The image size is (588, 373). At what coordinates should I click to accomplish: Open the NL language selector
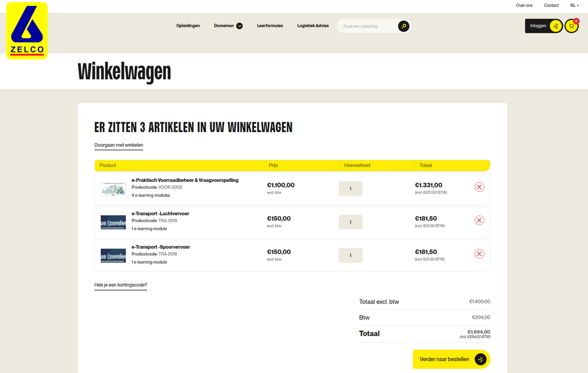pyautogui.click(x=574, y=5)
